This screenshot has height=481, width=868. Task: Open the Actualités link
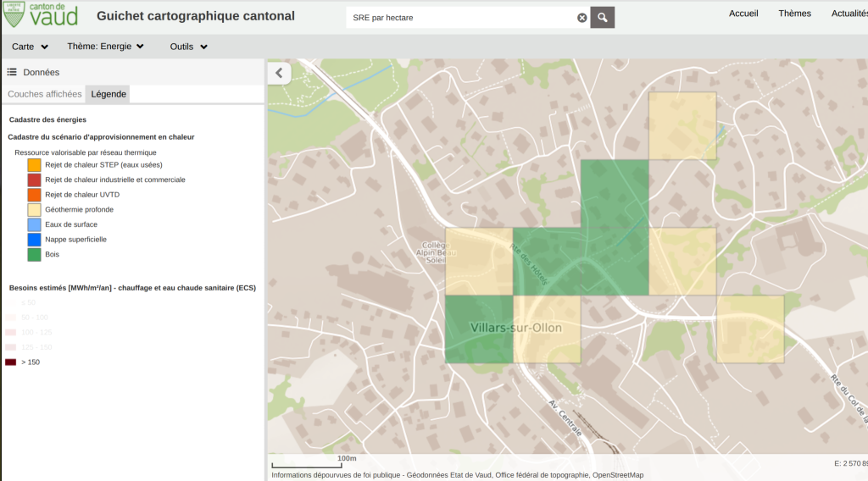(849, 14)
